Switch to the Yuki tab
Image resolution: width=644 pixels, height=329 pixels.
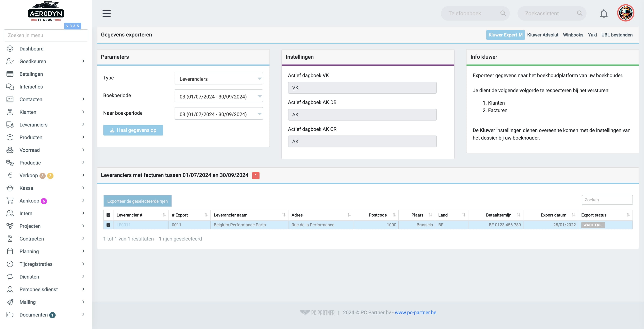pos(592,35)
